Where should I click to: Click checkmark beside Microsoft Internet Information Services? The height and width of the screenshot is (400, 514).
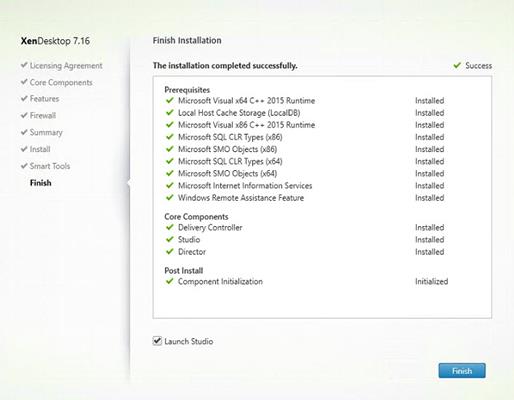tap(170, 185)
